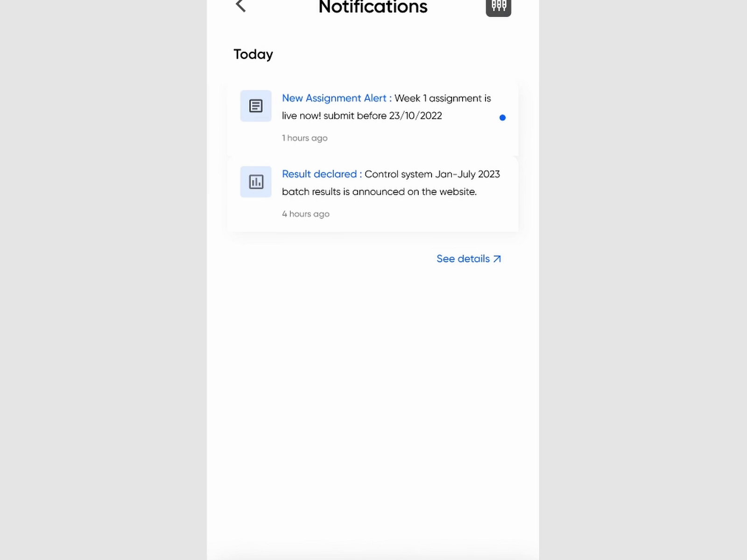Tap the 1 hours ago timestamp
The height and width of the screenshot is (560, 747).
click(304, 138)
